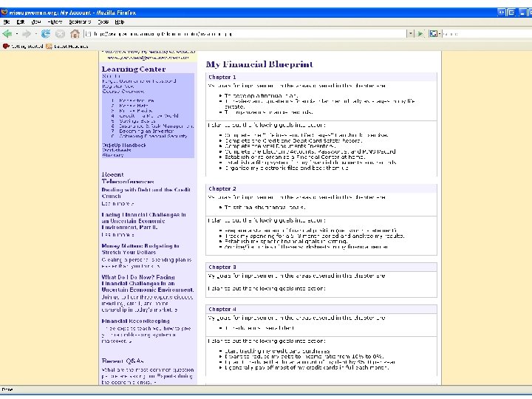
Task: Click the Done status bar text
Action: (x=7, y=389)
